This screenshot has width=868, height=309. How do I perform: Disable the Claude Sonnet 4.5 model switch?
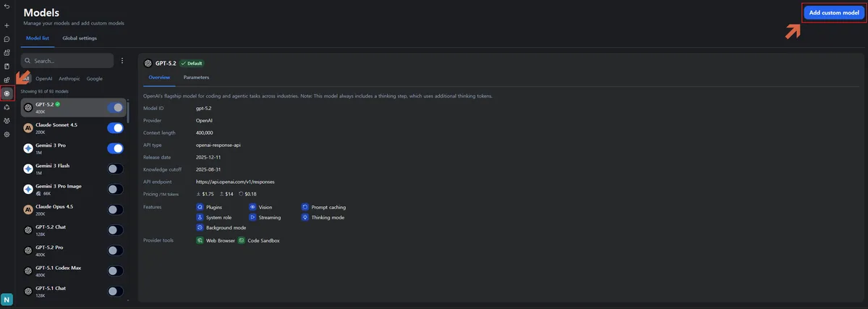(115, 128)
